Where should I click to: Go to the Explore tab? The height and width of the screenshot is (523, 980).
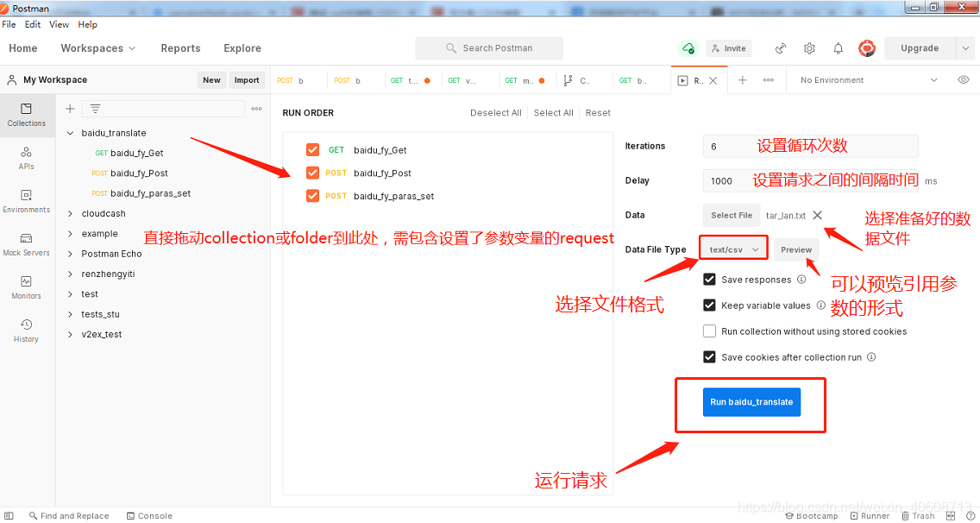(x=242, y=48)
